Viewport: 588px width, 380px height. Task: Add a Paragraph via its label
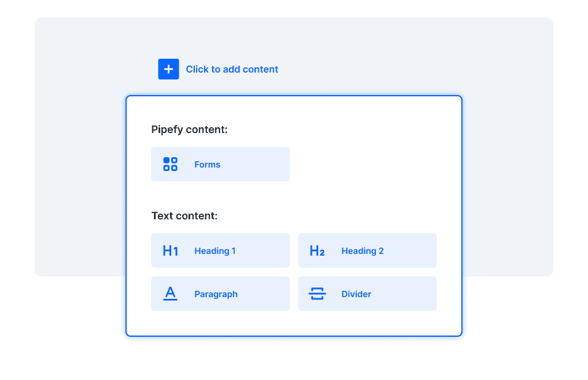tap(216, 294)
